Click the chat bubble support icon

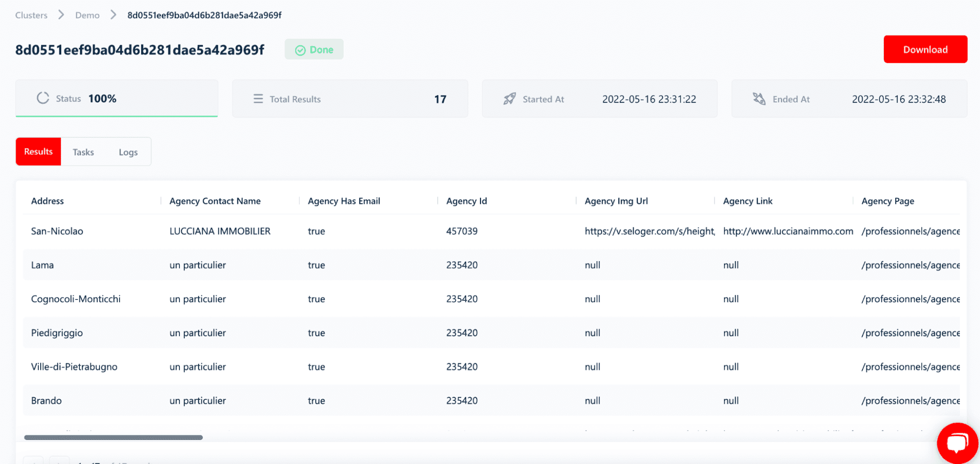(x=956, y=442)
